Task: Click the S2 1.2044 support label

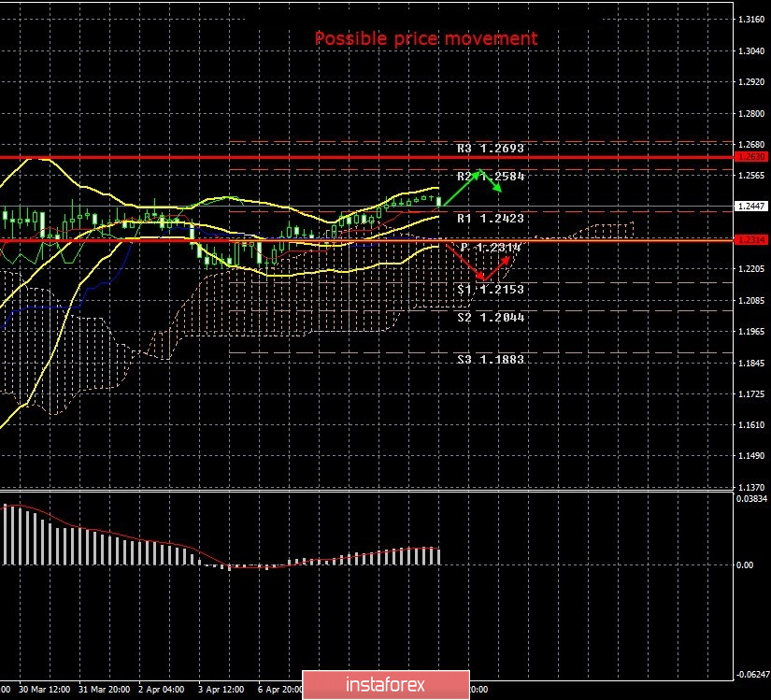Action: (491, 318)
